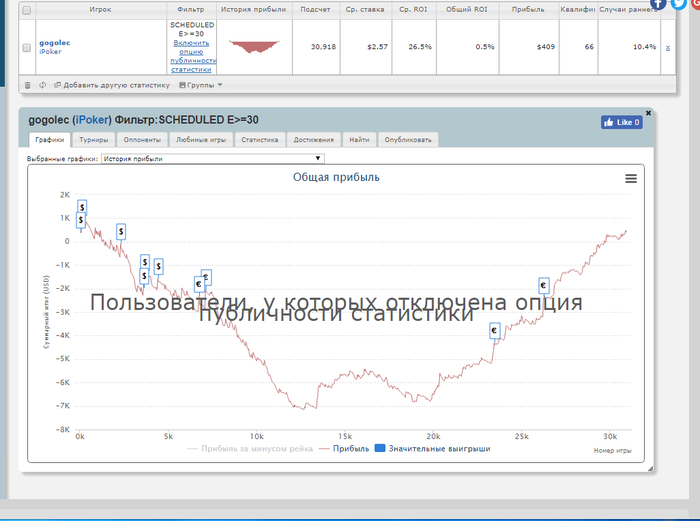The image size is (700, 521).
Task: Click Включить опцию публичности статистики link
Action: coord(192,56)
